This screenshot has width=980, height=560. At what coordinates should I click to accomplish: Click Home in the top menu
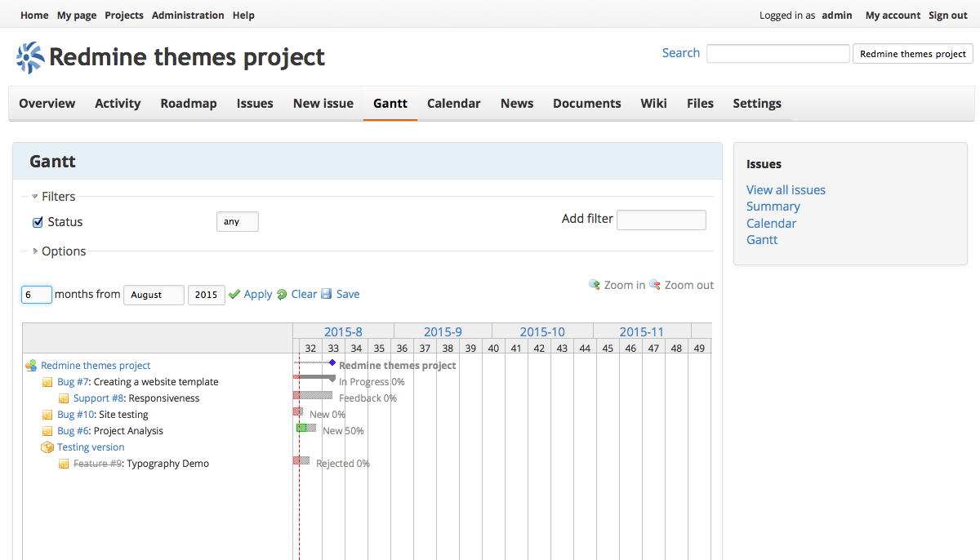(34, 16)
